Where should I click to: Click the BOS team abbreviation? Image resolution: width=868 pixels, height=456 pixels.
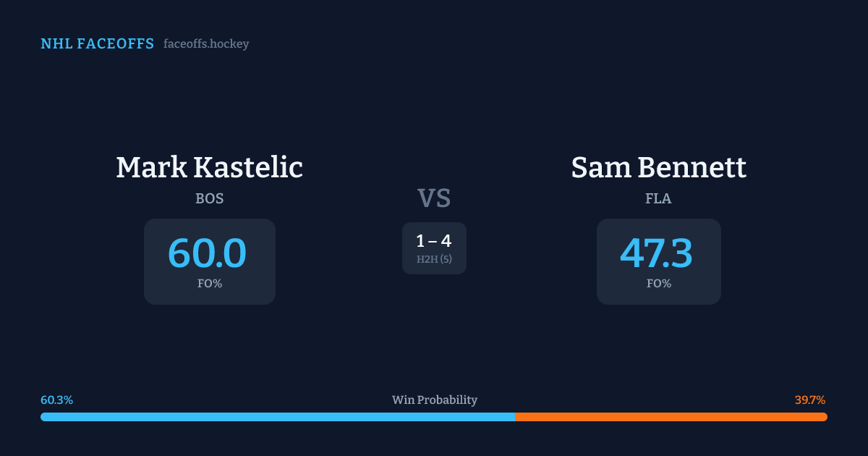point(209,199)
